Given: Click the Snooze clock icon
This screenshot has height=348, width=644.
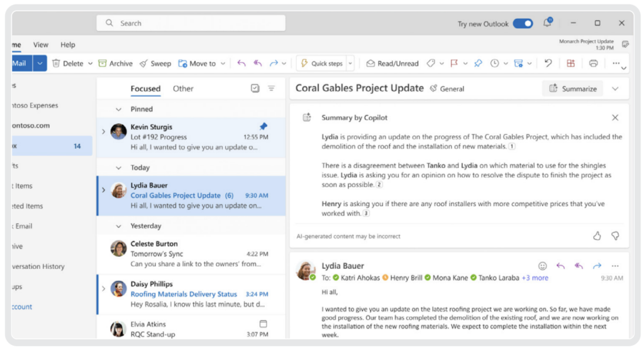Looking at the screenshot, I should [494, 63].
